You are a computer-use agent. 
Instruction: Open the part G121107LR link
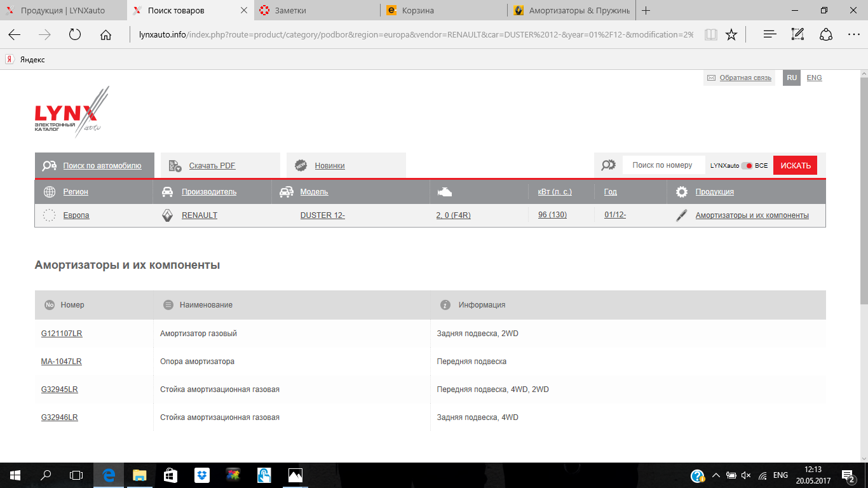[62, 334]
